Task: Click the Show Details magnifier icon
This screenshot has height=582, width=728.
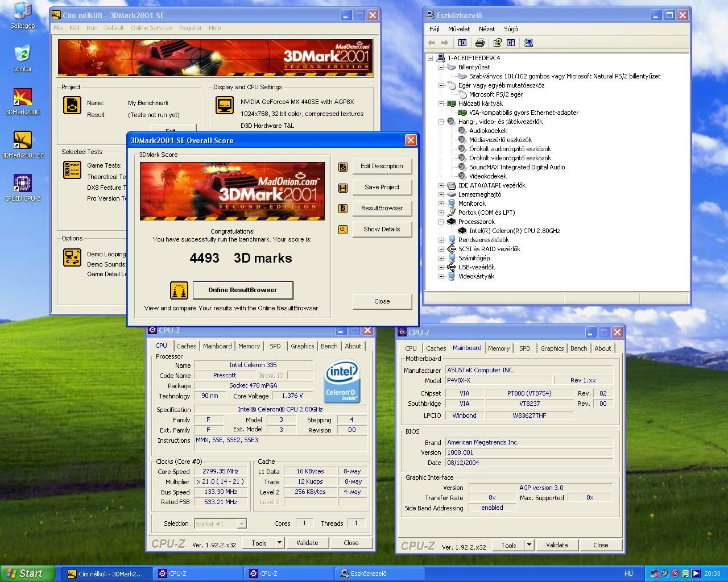Action: 343,230
